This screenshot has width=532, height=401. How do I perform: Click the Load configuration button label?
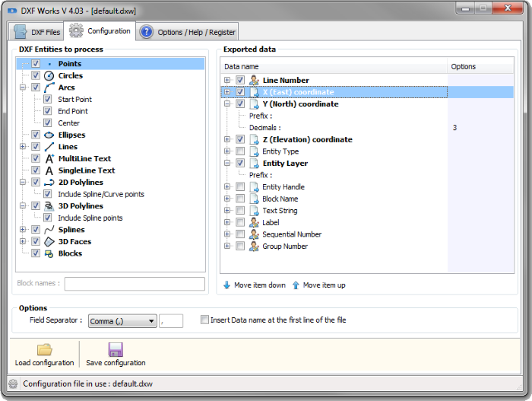(x=44, y=363)
